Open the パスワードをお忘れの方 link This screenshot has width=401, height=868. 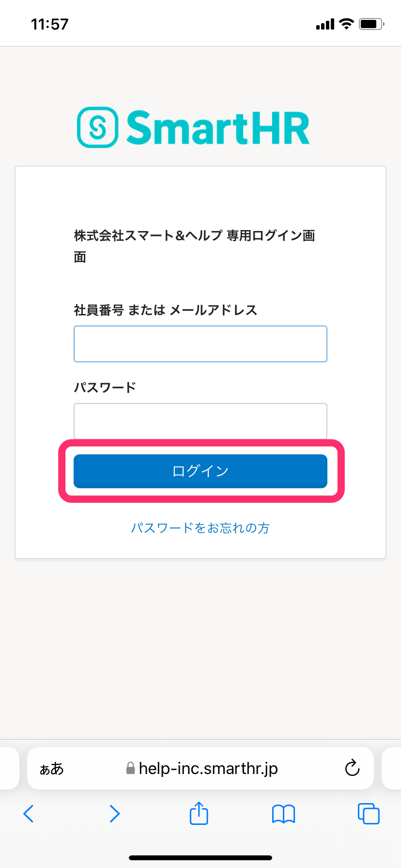[200, 528]
